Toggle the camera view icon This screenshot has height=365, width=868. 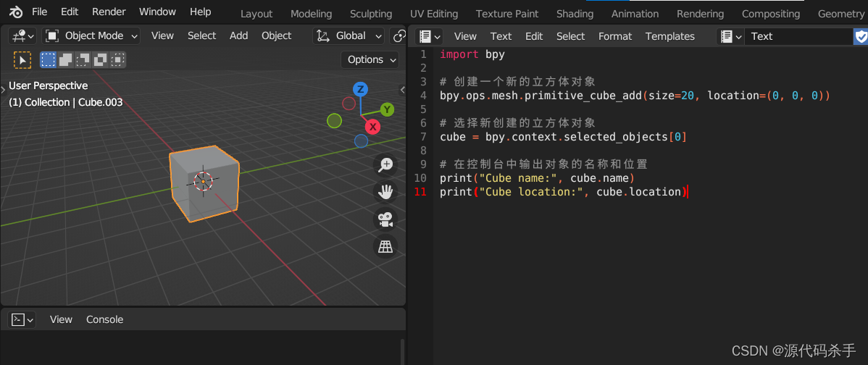click(x=385, y=219)
